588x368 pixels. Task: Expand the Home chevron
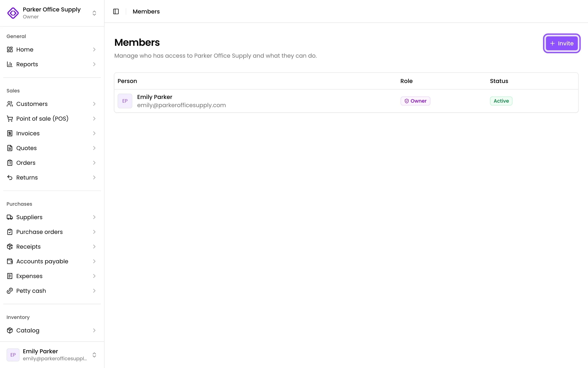tap(94, 49)
